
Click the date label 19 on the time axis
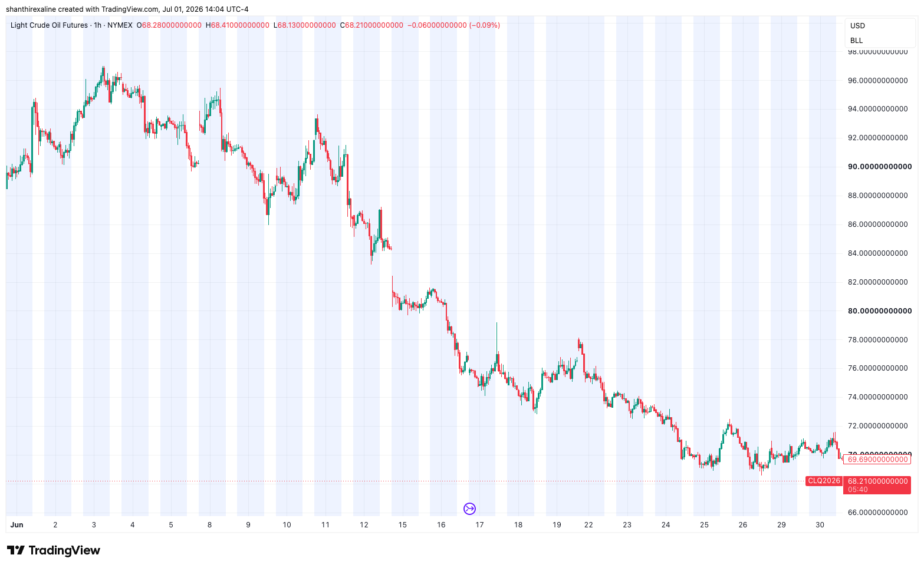[x=557, y=525]
